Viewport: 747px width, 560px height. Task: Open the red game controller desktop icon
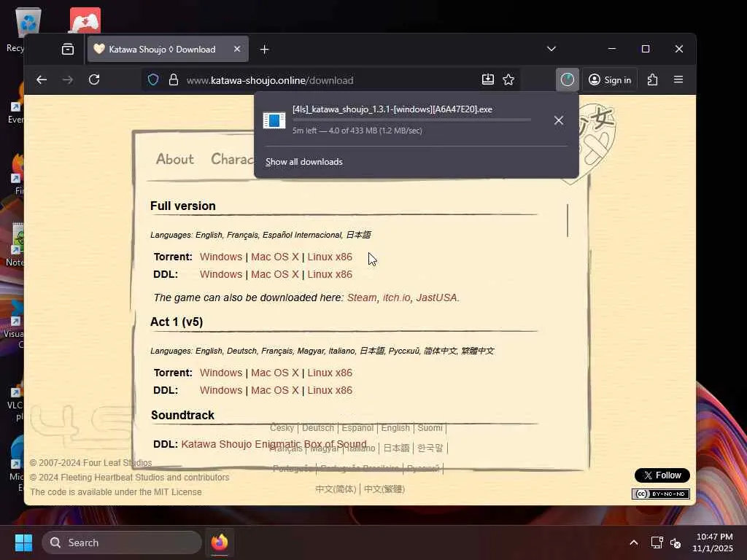click(85, 20)
